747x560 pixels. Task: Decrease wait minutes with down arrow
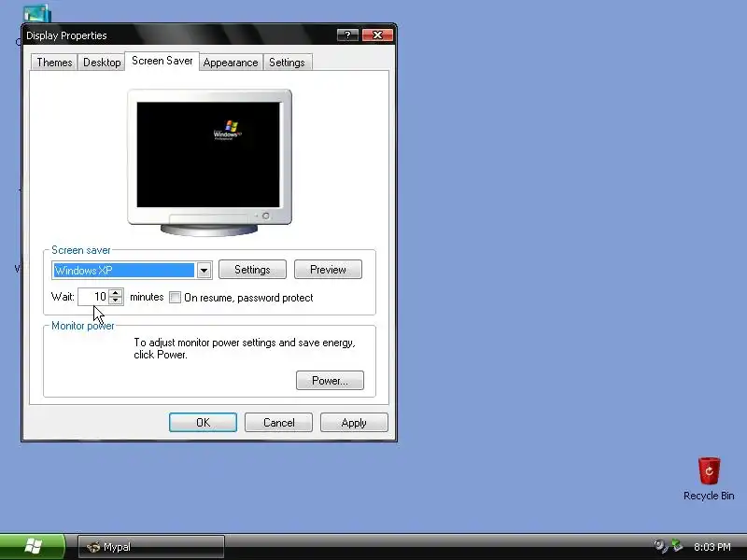pos(116,301)
